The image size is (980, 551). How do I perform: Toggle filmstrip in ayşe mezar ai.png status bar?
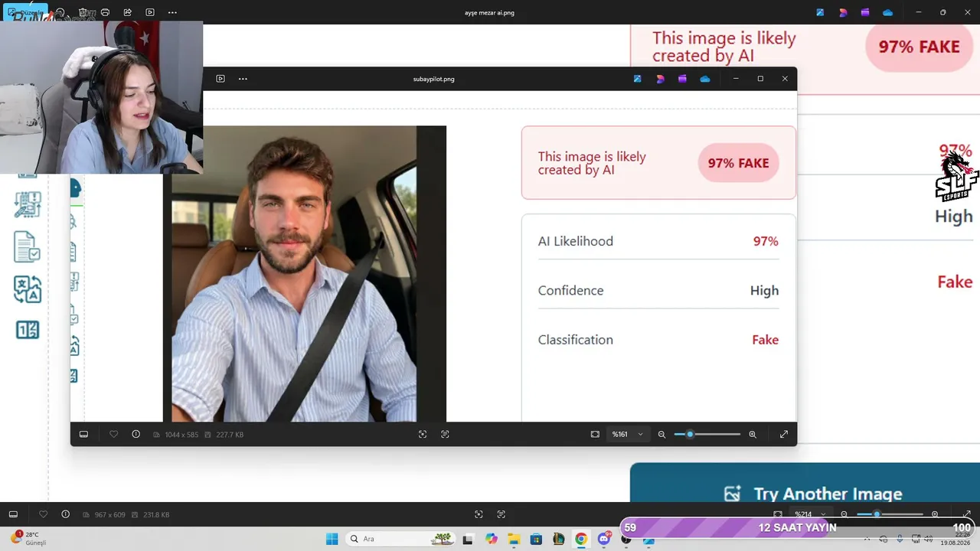(x=13, y=514)
